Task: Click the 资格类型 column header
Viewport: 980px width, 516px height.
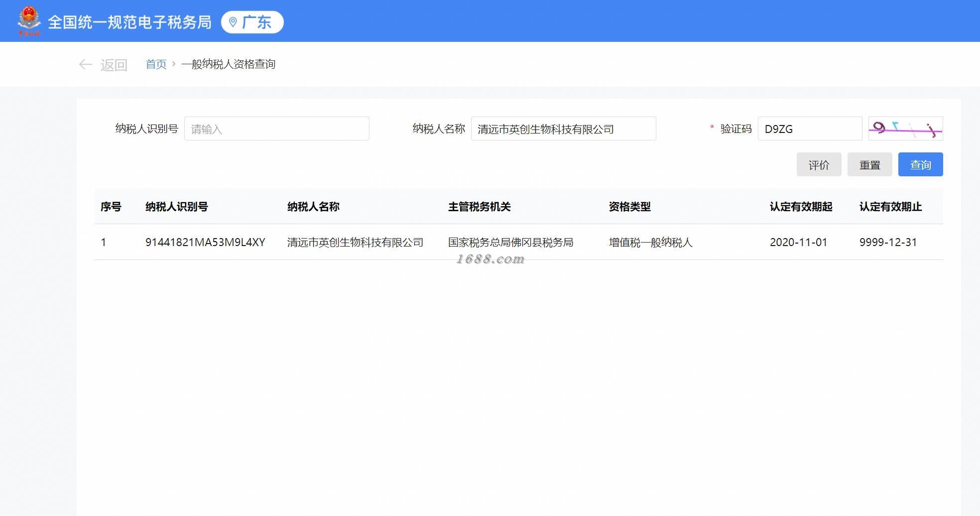Action: click(630, 207)
